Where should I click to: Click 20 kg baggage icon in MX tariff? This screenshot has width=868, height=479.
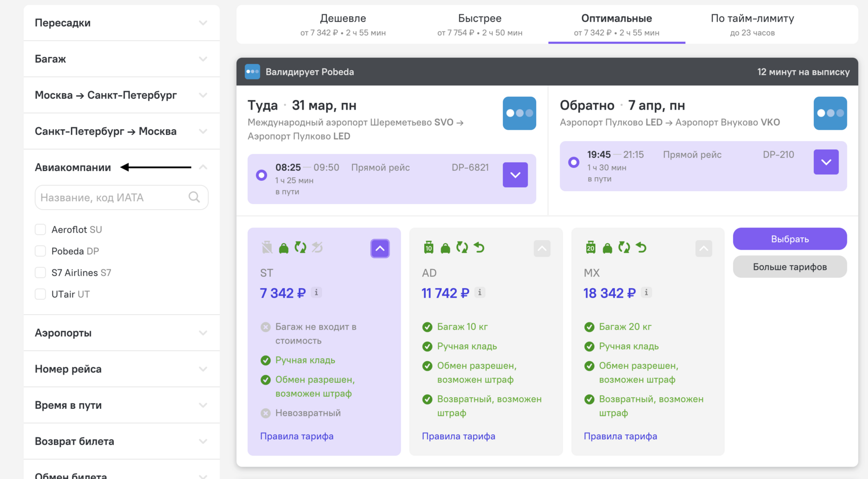point(591,248)
